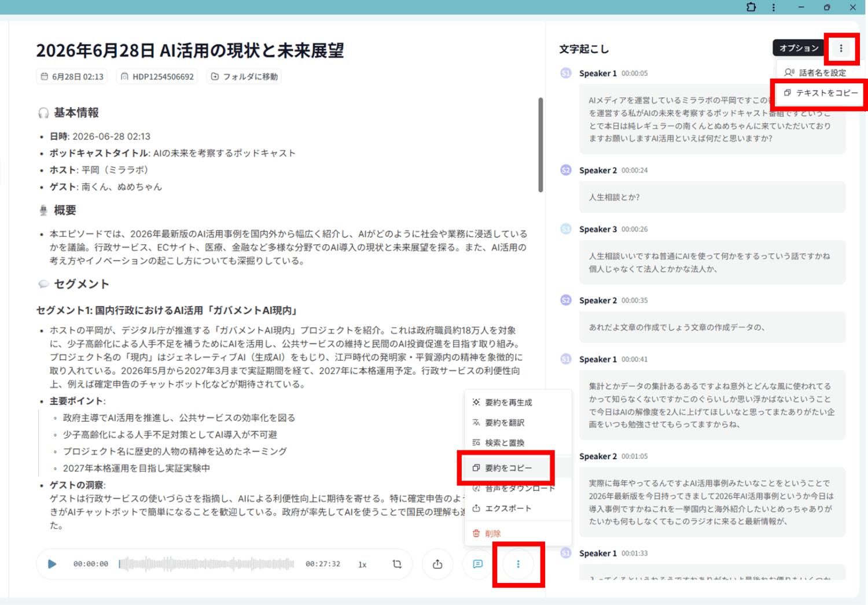Open transcript three-dot options menu
Viewport: 868px width, 605px height.
click(841, 48)
